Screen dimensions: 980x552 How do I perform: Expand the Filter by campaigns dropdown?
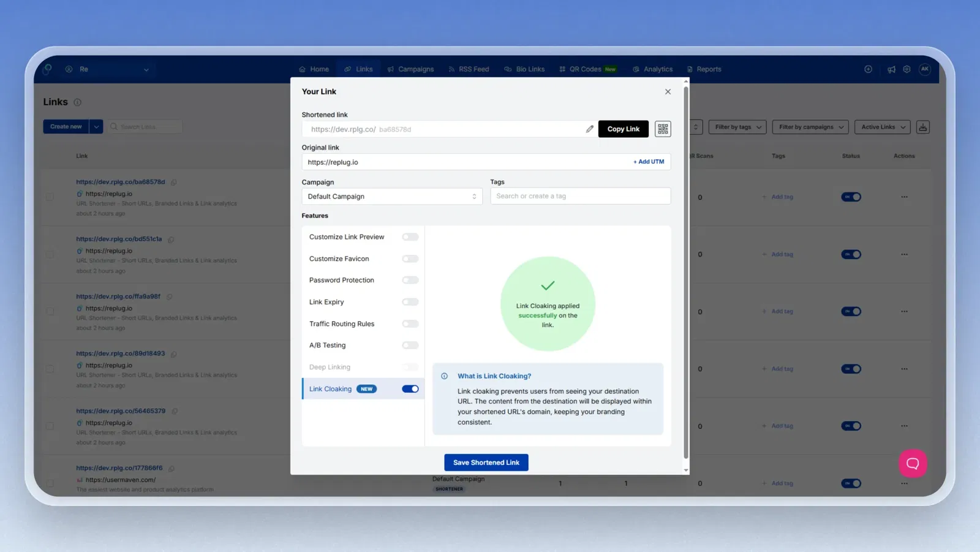[810, 127]
